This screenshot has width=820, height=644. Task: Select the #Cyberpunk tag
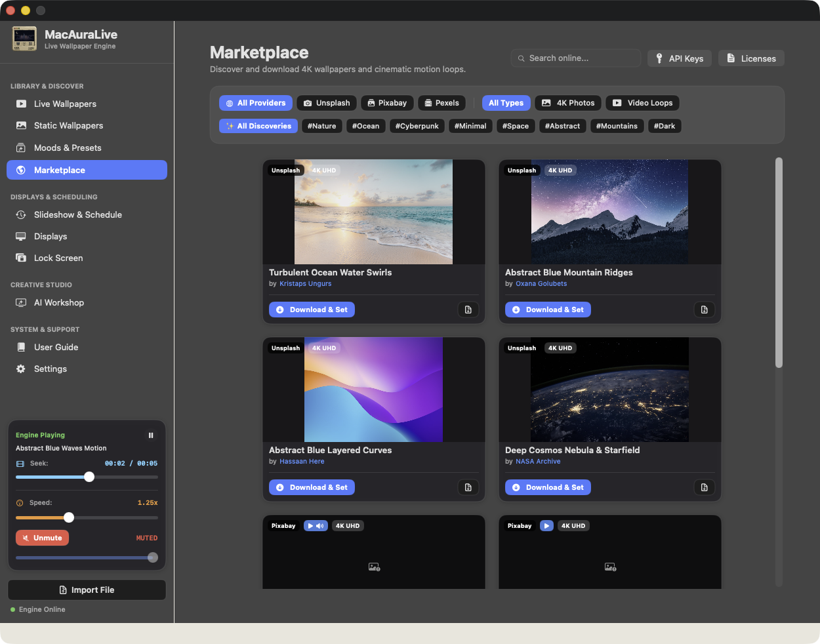tap(417, 126)
